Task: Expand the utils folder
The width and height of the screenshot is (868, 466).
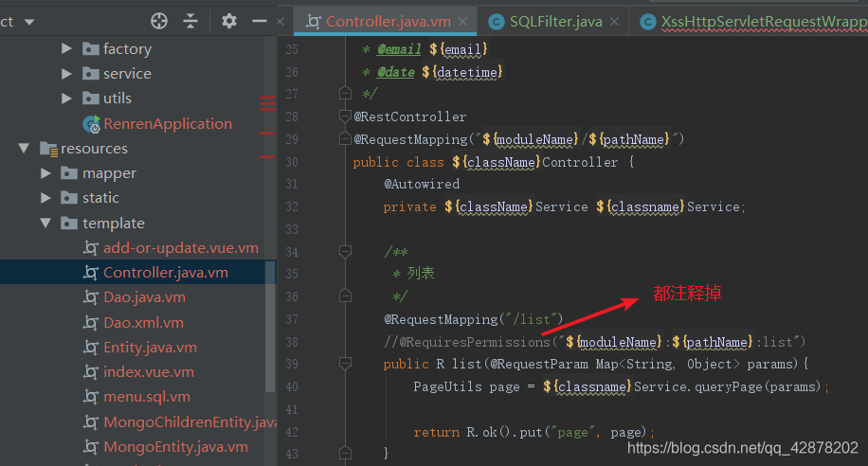Action: pyautogui.click(x=66, y=99)
